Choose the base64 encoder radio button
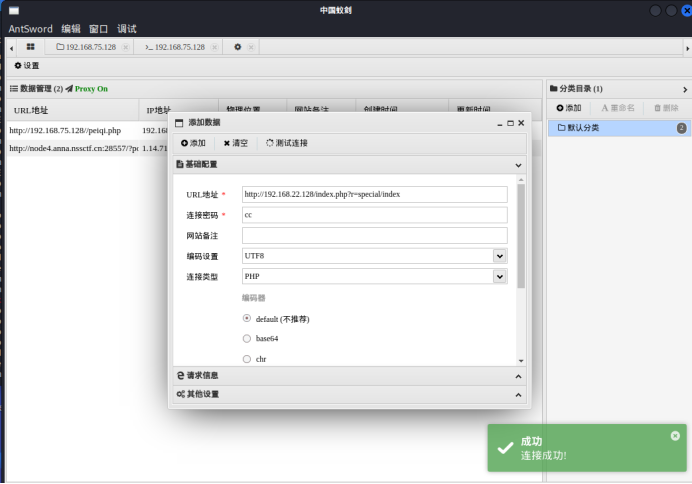Screen dimensions: 692x484 247,339
